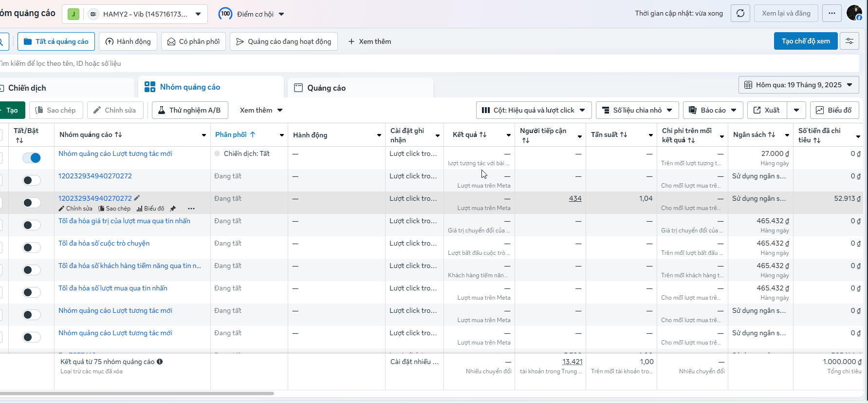Viewport: 868px width, 403px height.
Task: Open Tối đa hóa số cuộc trò chuyện link
Action: [x=104, y=243]
